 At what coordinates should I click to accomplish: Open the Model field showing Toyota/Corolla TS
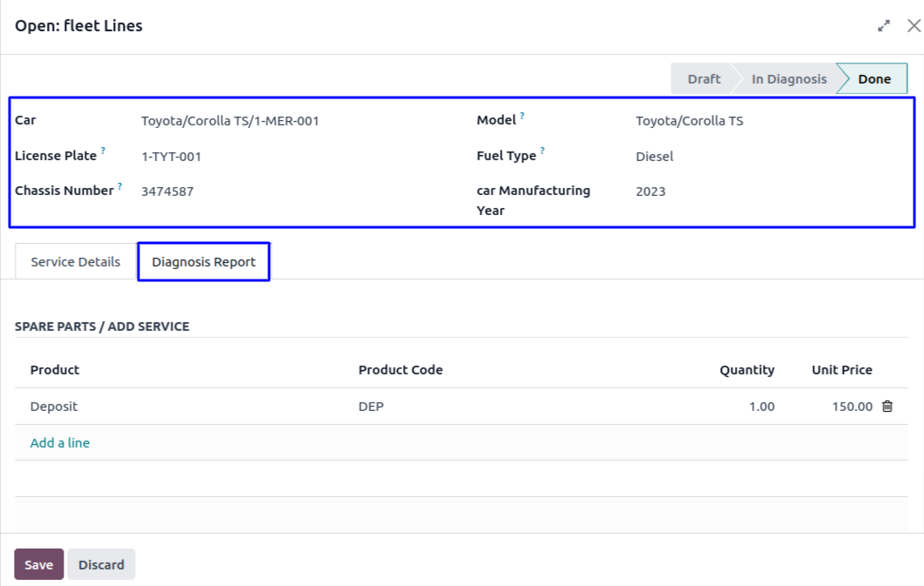(689, 121)
